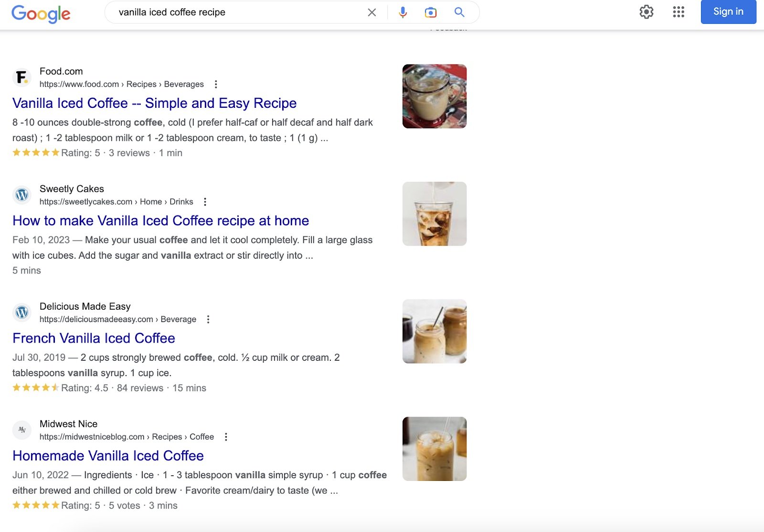The width and height of the screenshot is (764, 532).
Task: Open Google settings gear icon
Action: click(646, 12)
